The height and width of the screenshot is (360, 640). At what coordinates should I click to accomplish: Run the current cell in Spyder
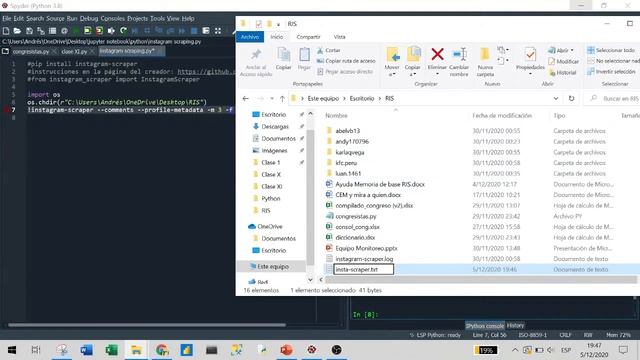pos(87,31)
